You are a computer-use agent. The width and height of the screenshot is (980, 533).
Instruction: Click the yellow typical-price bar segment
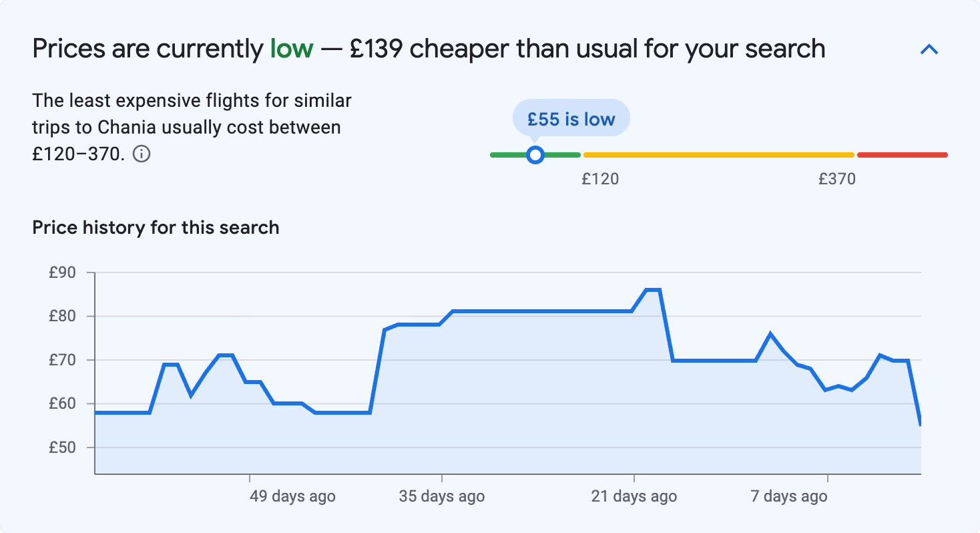coord(718,154)
